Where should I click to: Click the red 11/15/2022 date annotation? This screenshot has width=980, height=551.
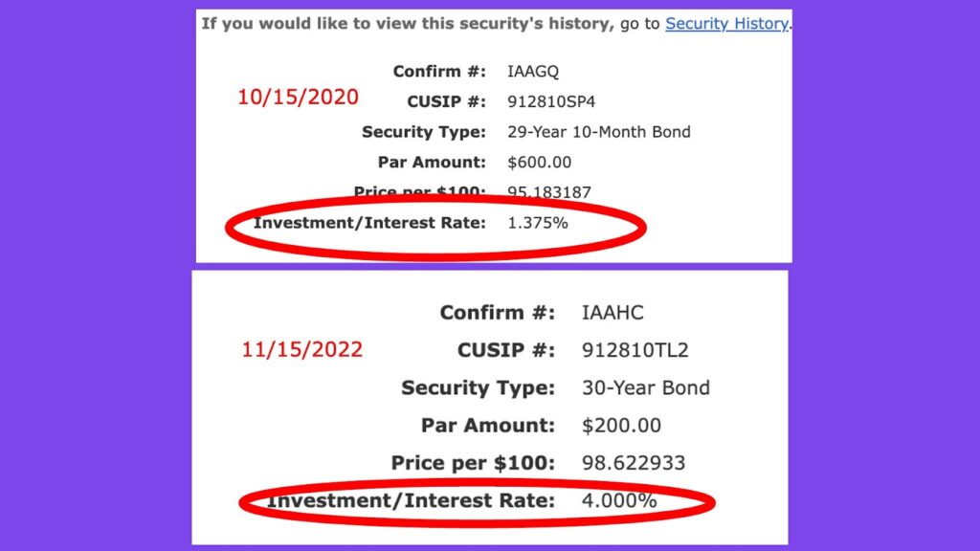(301, 350)
